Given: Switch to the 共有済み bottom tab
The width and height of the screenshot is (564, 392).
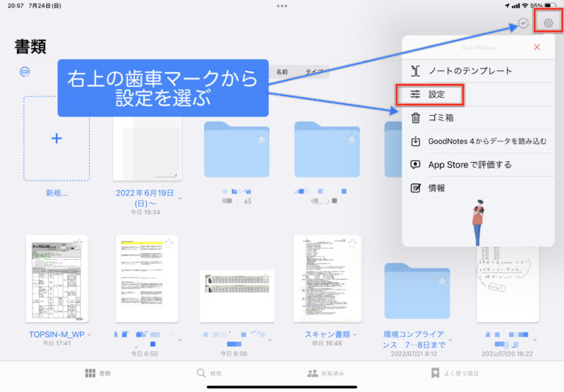Looking at the screenshot, I should point(326,373).
